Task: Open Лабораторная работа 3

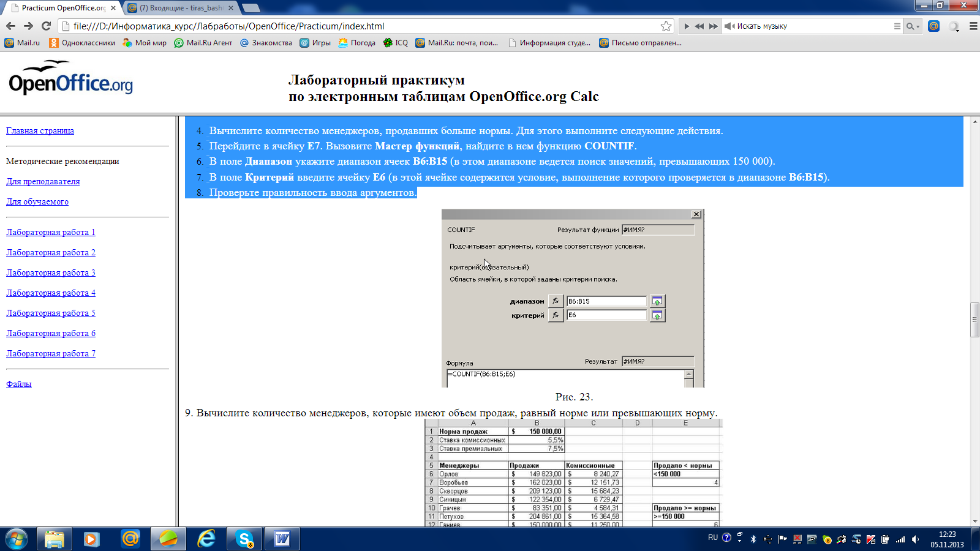Action: [51, 272]
